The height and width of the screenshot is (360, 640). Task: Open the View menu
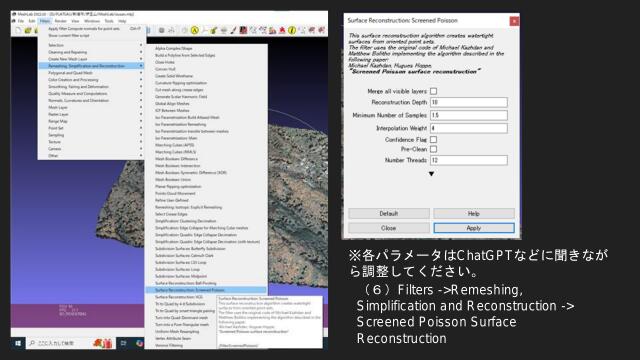tap(76, 21)
